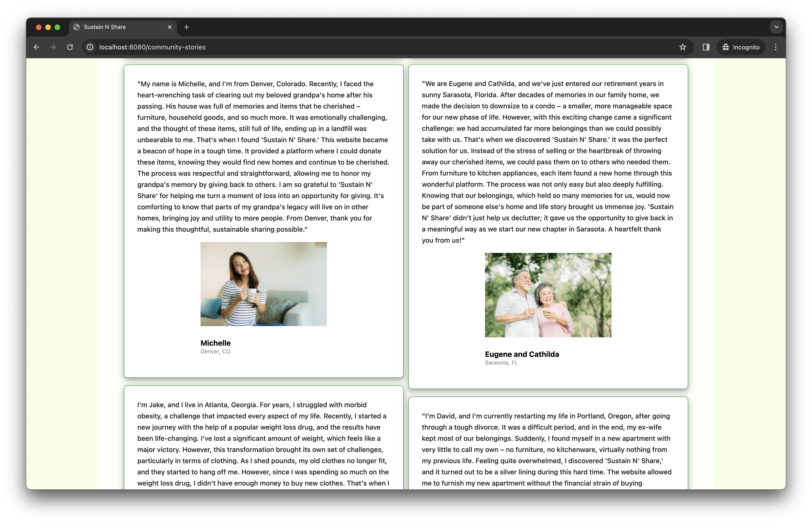Reload the community stories page
The image size is (812, 524).
tap(70, 47)
